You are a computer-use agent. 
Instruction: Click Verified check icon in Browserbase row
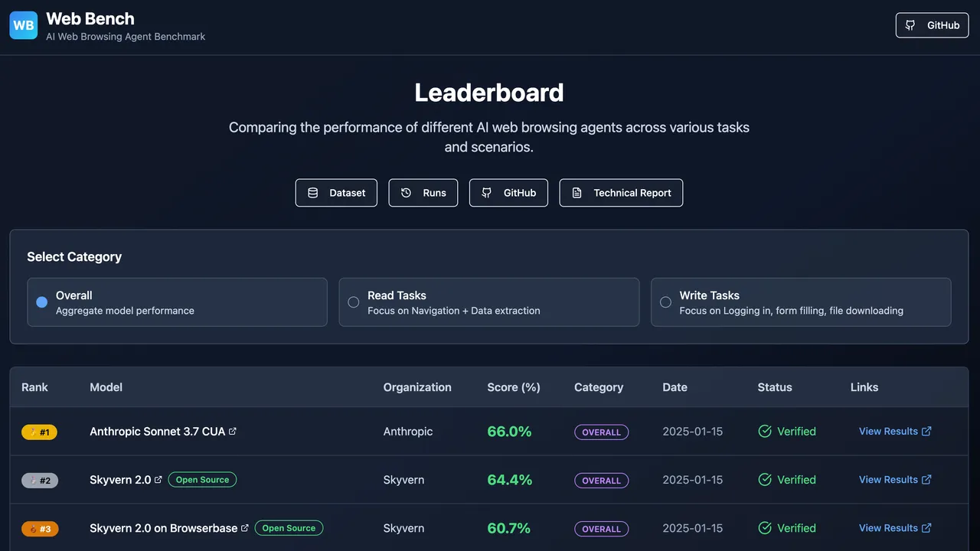[x=765, y=528]
